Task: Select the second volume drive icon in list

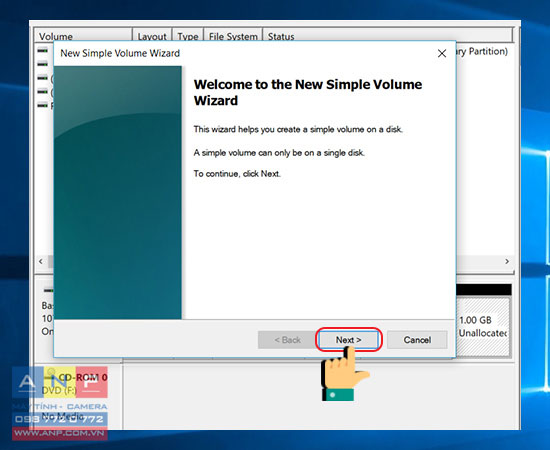Action: [42, 64]
